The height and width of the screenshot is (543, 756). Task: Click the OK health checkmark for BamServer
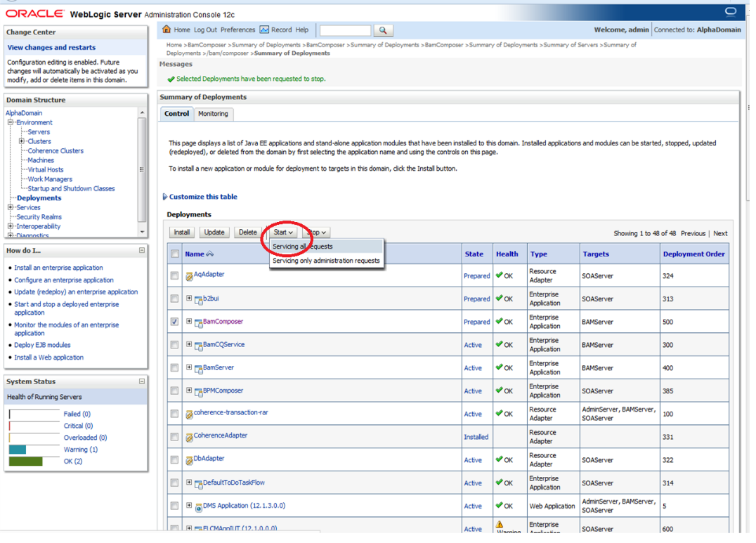click(499, 367)
